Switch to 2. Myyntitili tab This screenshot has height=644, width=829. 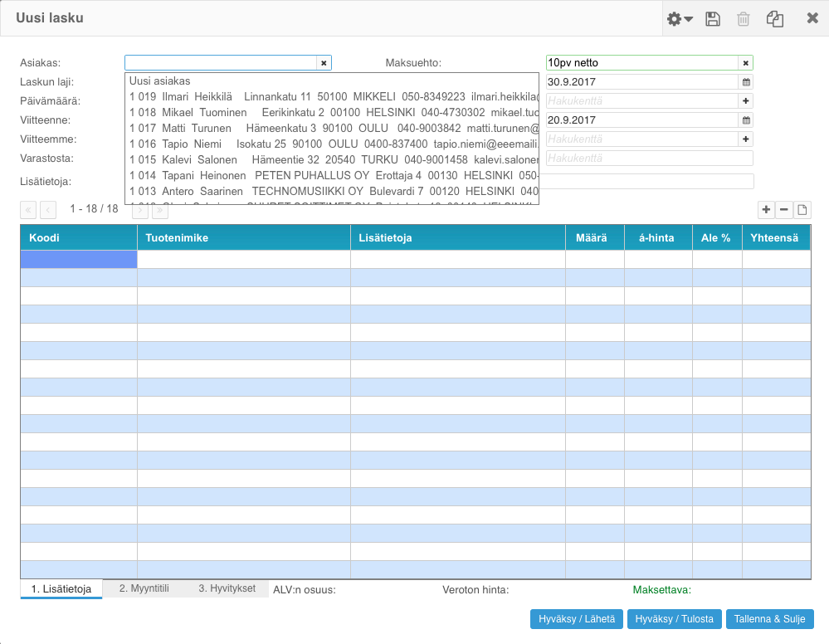click(x=144, y=588)
